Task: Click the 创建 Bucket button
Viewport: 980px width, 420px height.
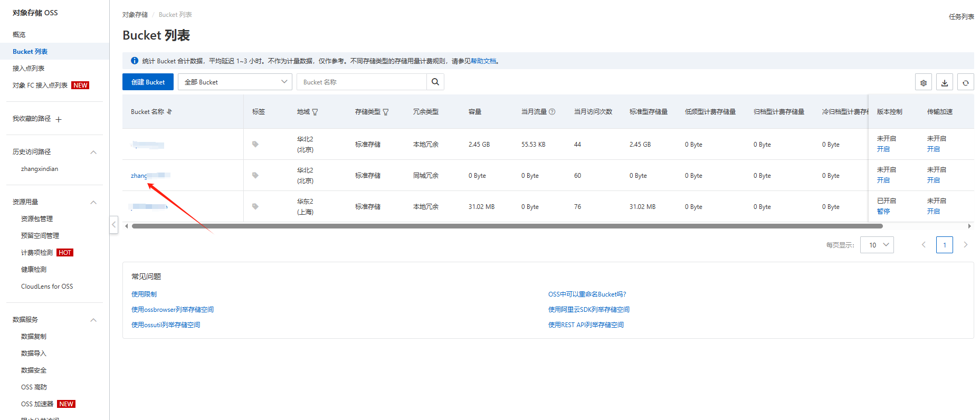Action: click(x=148, y=82)
